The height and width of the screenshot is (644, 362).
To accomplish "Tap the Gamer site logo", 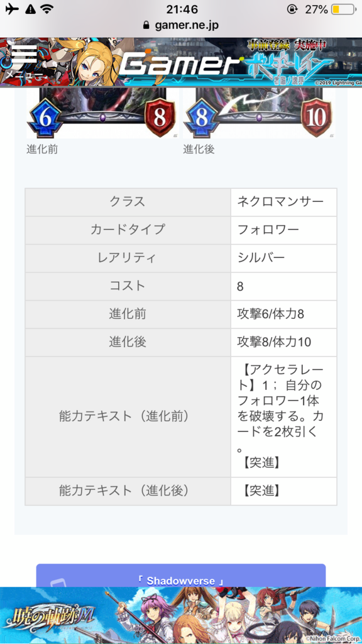I will (x=182, y=65).
